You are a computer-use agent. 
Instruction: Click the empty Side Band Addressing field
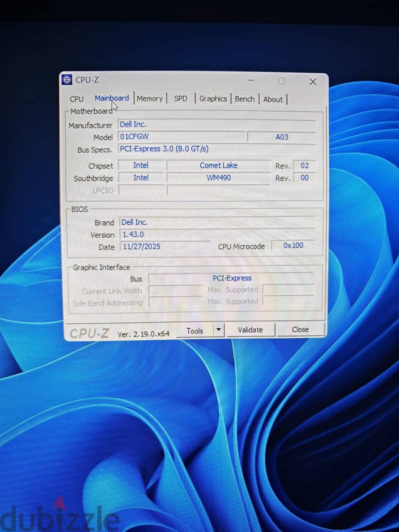point(176,302)
